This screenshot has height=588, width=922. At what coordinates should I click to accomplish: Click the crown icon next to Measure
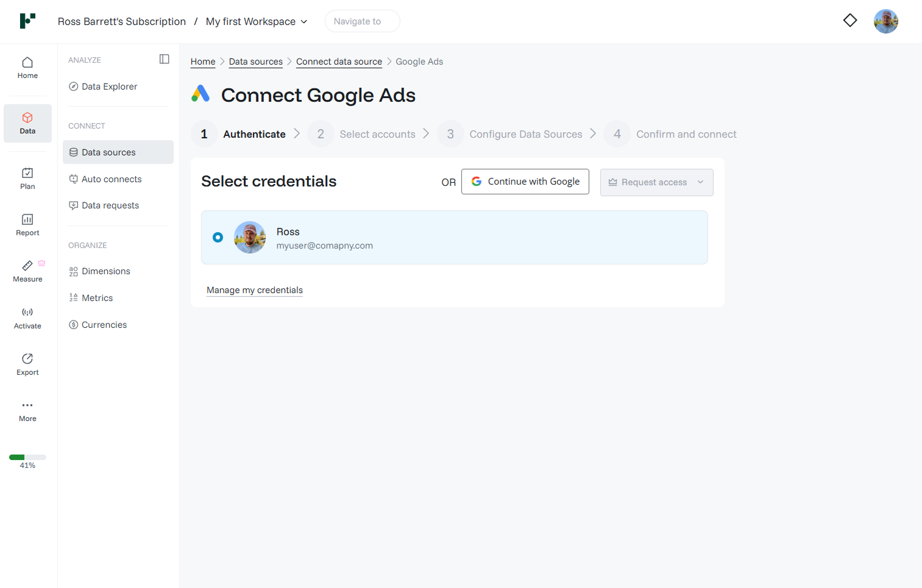[x=41, y=263]
